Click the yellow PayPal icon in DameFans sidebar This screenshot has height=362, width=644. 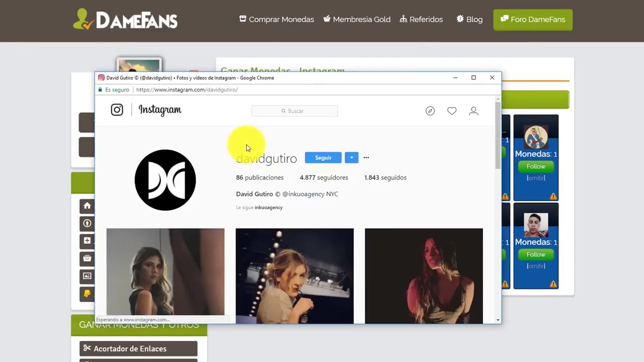pos(87,294)
